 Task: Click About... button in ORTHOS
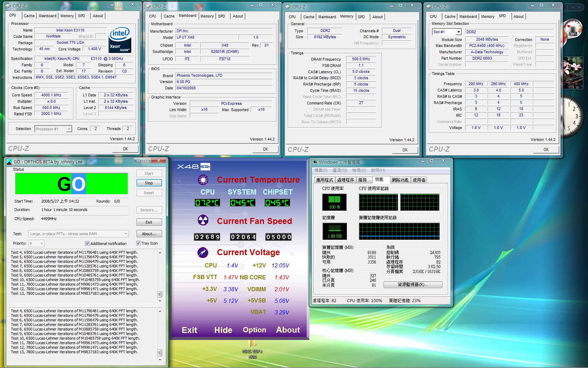(149, 234)
